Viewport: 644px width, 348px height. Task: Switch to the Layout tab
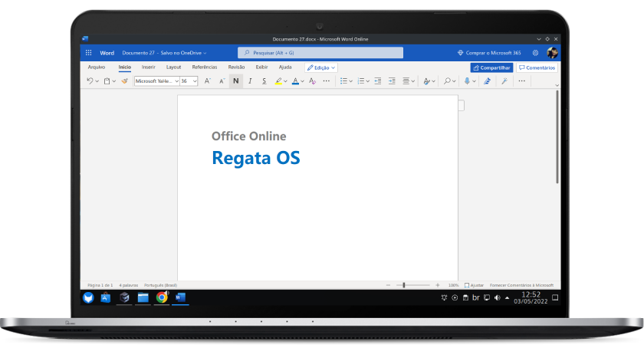point(174,67)
